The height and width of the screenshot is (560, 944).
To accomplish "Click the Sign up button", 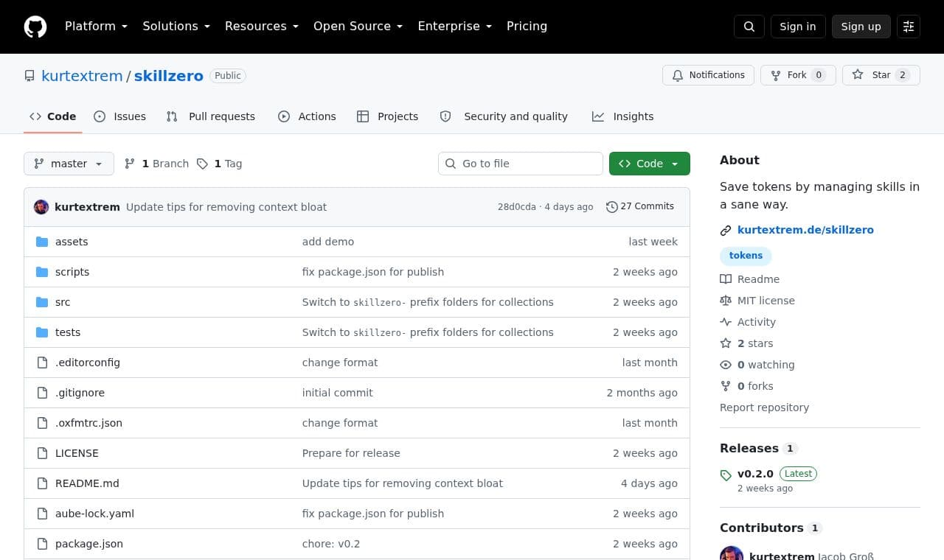I will pyautogui.click(x=861, y=27).
